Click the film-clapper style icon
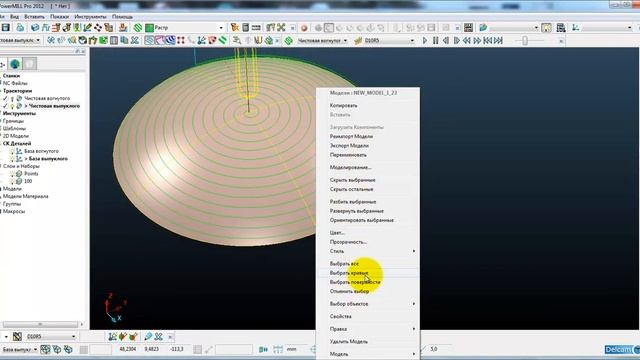This screenshot has height=360, width=640. (468, 28)
